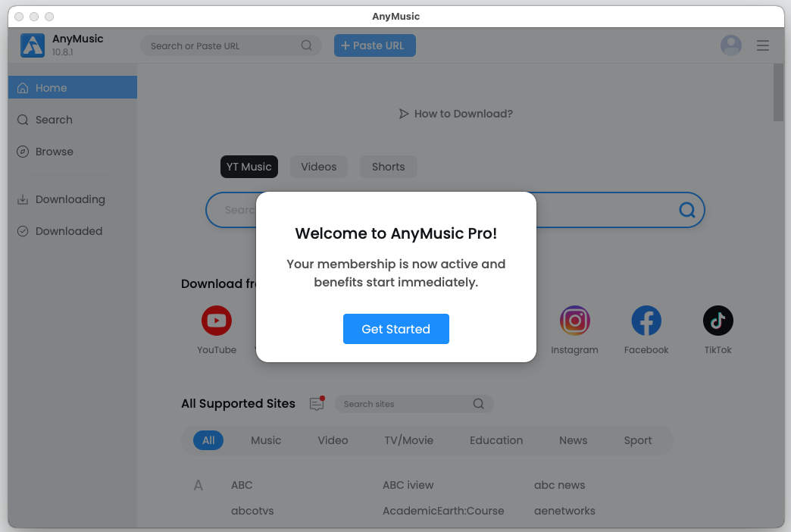Image resolution: width=791 pixels, height=532 pixels.
Task: Click the magnifier in top URL search field
Action: 306,45
